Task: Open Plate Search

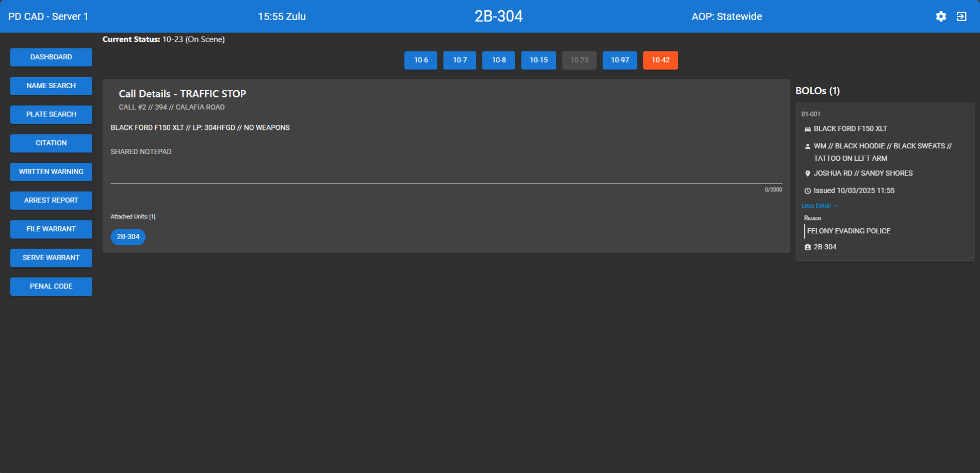Action: point(51,114)
